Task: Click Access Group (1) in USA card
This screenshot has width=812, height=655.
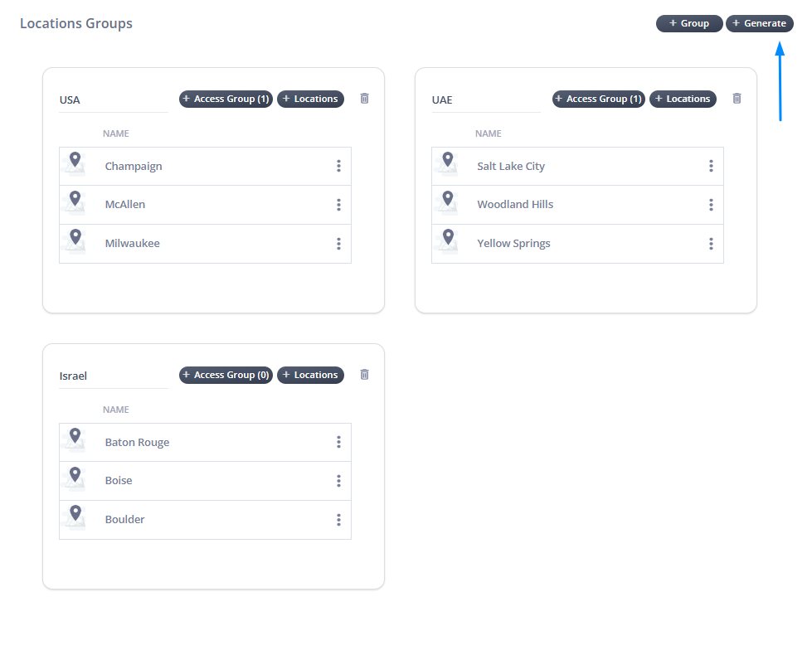Action: click(x=226, y=99)
